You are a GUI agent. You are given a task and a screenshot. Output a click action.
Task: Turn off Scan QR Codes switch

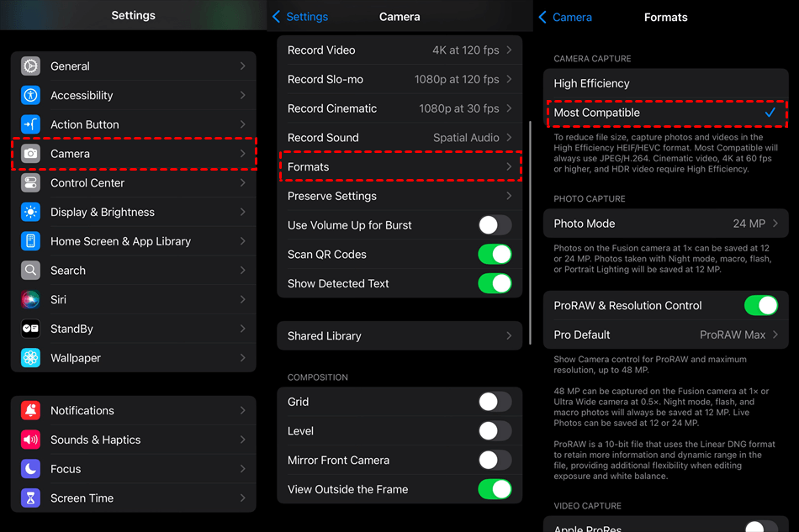point(495,254)
